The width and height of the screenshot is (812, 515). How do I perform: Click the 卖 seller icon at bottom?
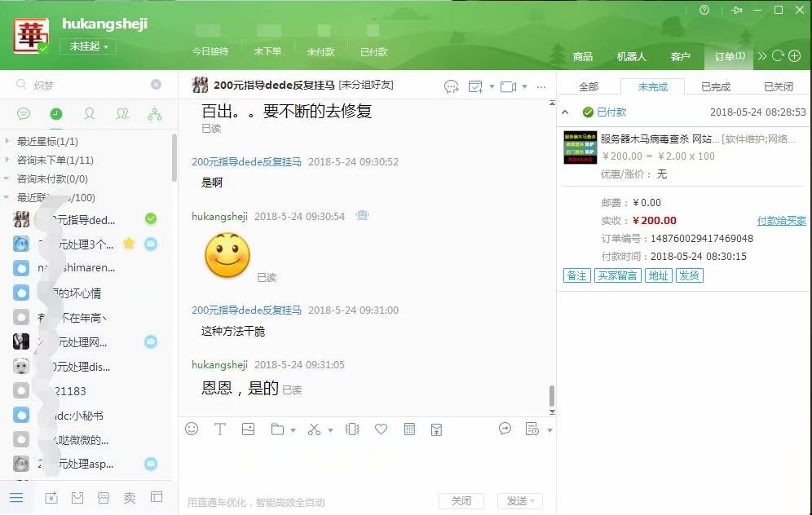pyautogui.click(x=130, y=498)
